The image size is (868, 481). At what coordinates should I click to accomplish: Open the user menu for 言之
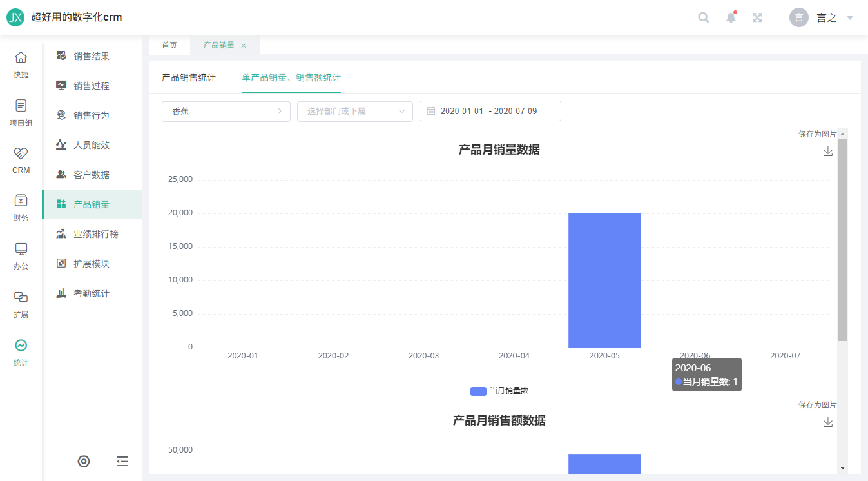(822, 18)
